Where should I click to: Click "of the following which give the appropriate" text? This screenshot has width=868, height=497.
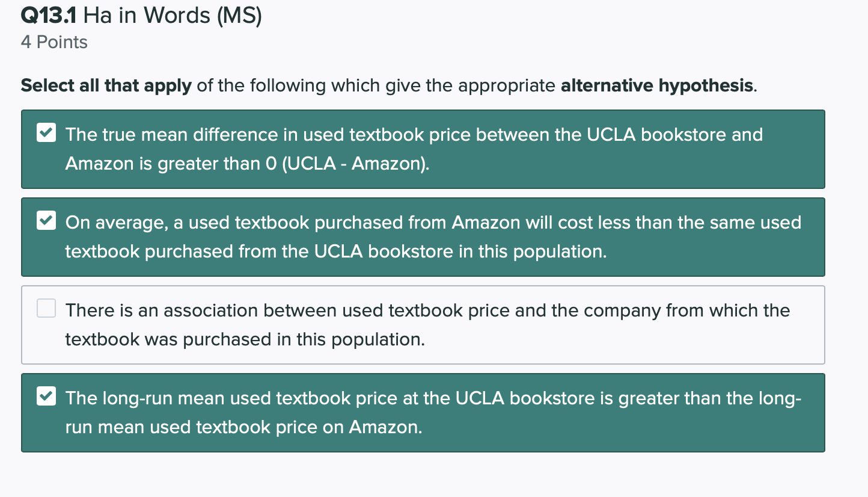coord(376,85)
